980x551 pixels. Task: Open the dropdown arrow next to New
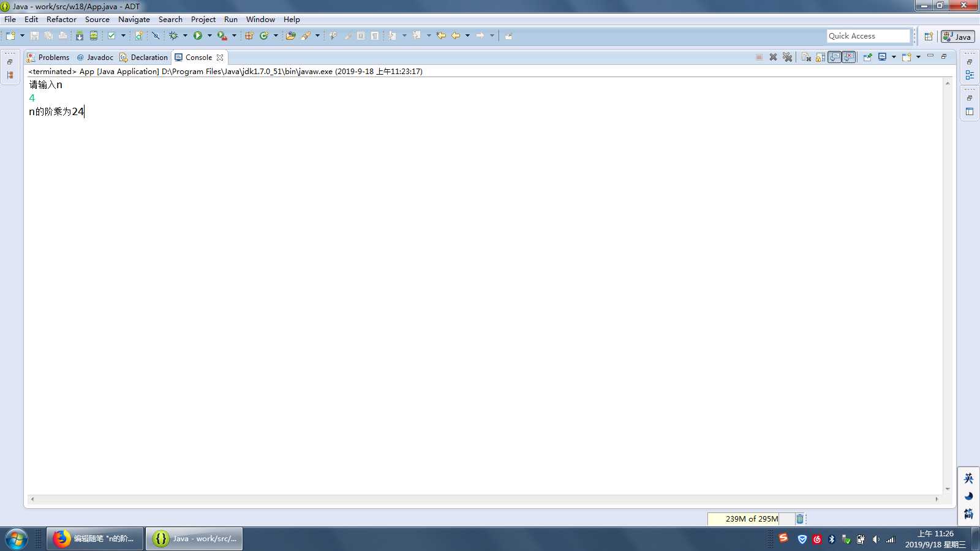coord(22,36)
